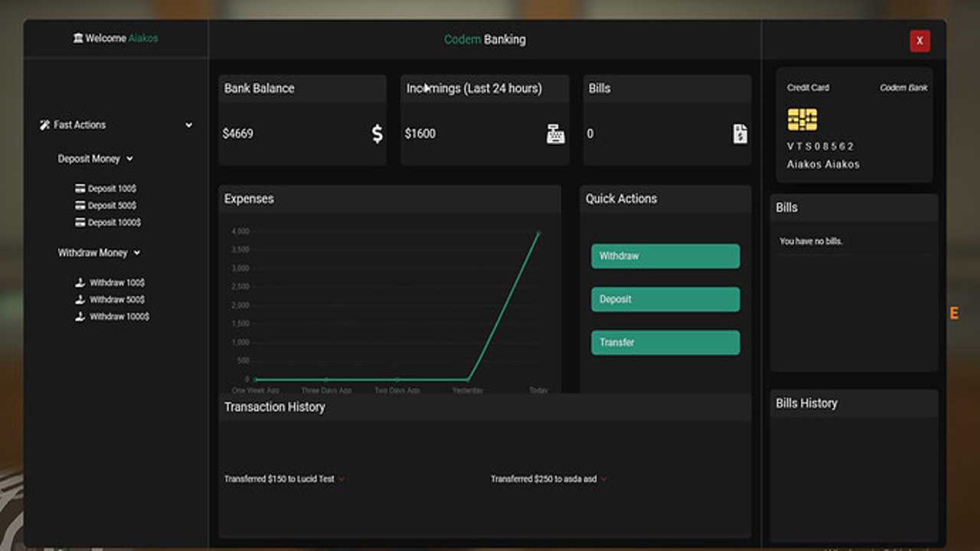Viewport: 980px width, 551px height.
Task: Click the card icon beside Deposit 100$
Action: [80, 188]
